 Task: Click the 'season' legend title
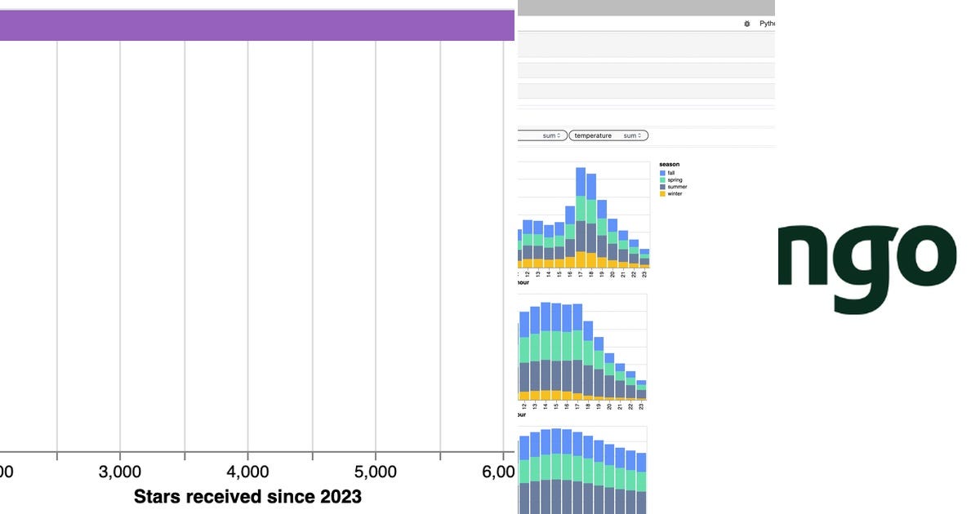(x=669, y=165)
